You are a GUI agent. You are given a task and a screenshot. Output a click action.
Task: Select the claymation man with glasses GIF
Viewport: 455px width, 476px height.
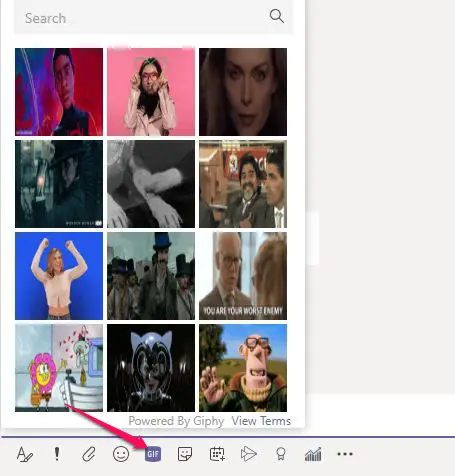click(243, 368)
